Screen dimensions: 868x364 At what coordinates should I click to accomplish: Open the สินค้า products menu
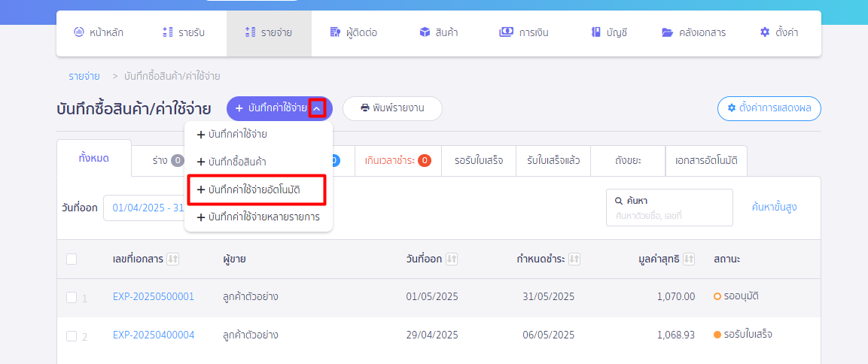point(438,32)
